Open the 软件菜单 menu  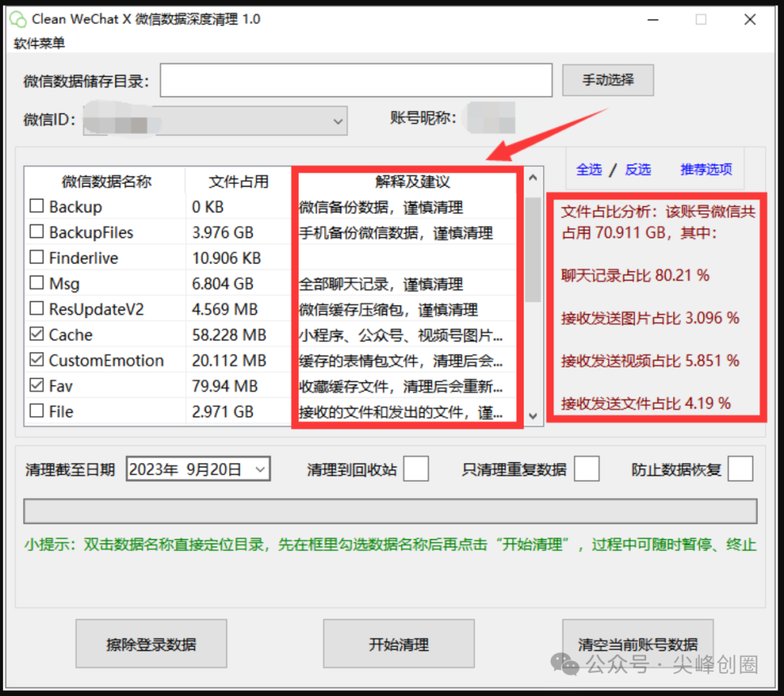click(39, 44)
